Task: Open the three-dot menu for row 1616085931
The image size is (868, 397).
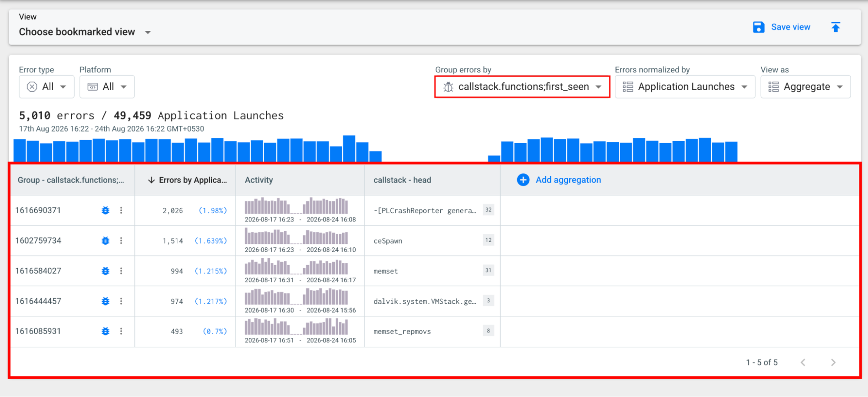Action: (121, 331)
